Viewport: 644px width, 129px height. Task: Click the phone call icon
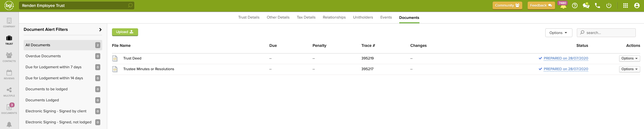pos(597,6)
